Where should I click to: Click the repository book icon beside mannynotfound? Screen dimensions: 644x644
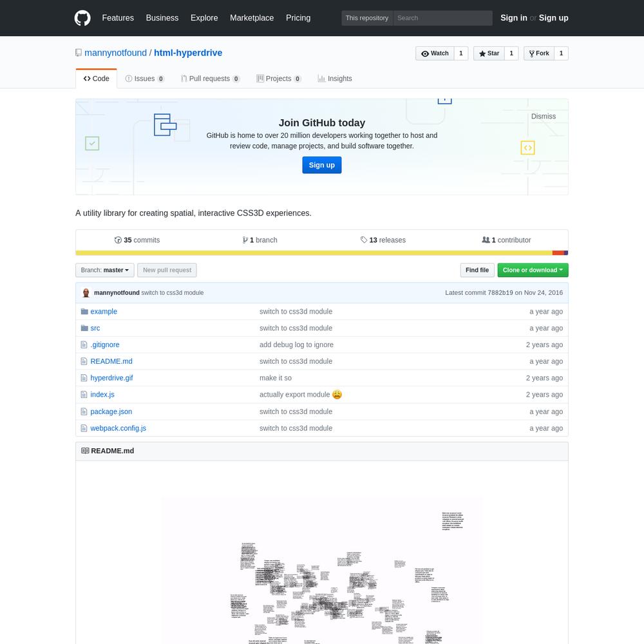(79, 53)
